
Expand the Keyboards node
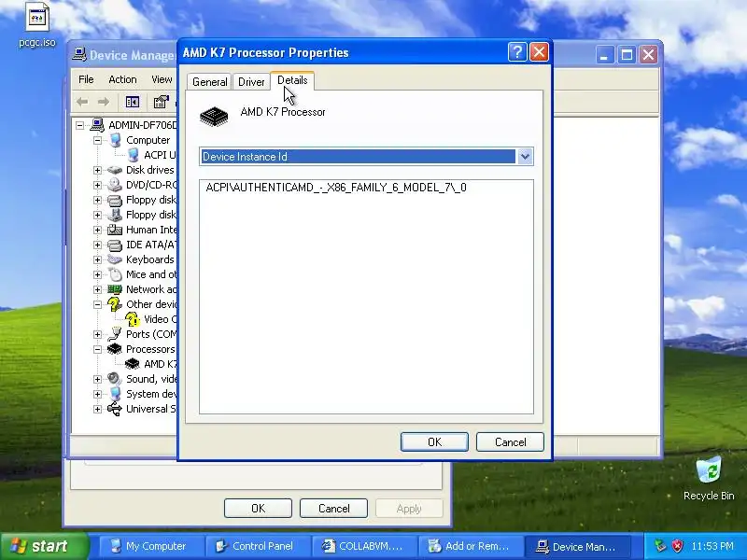point(98,259)
